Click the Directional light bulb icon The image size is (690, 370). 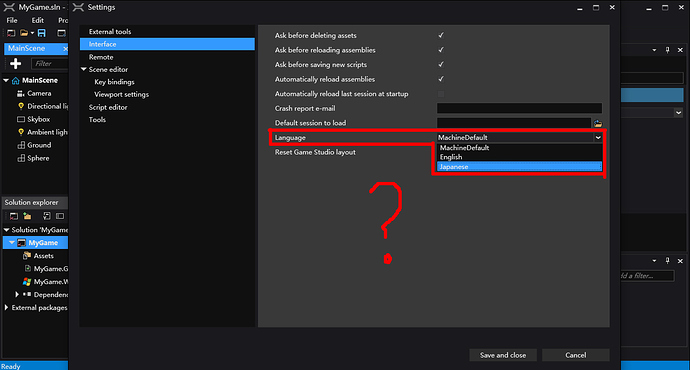pyautogui.click(x=21, y=106)
